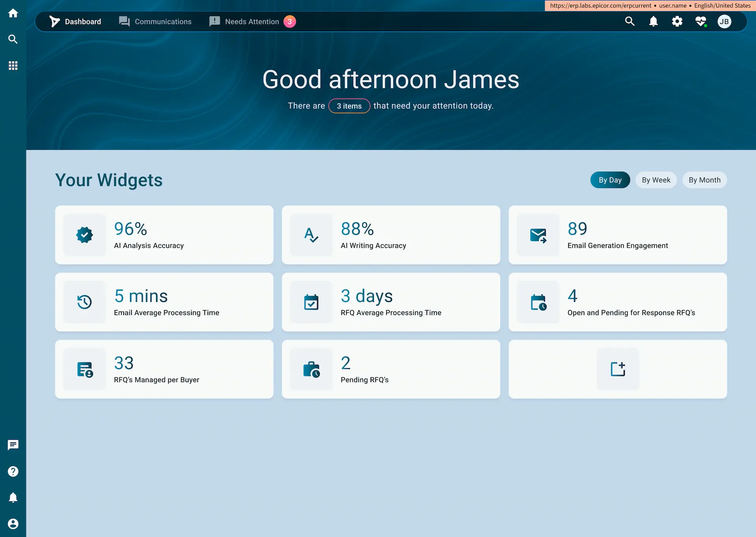This screenshot has width=756, height=537.
Task: Switch widgets view to By Week
Action: (x=656, y=180)
